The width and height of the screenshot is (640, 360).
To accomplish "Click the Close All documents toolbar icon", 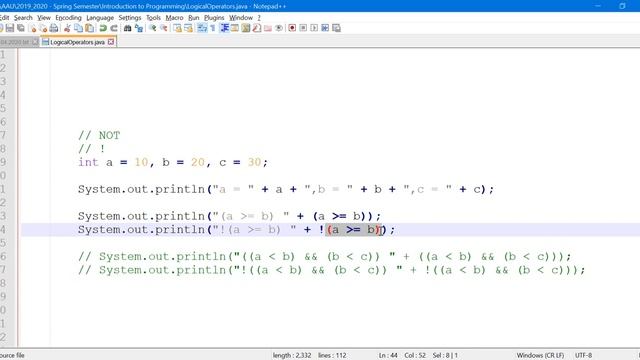I will click(x=43, y=28).
